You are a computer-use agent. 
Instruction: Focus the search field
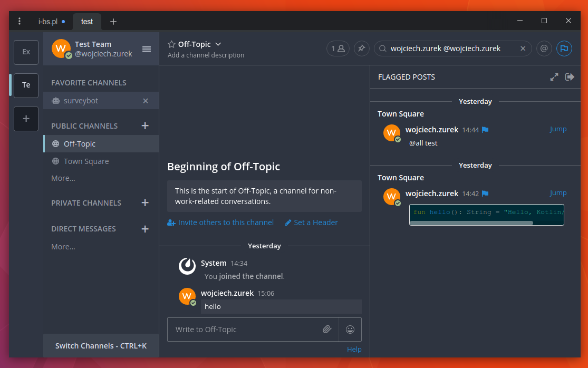tap(452, 49)
